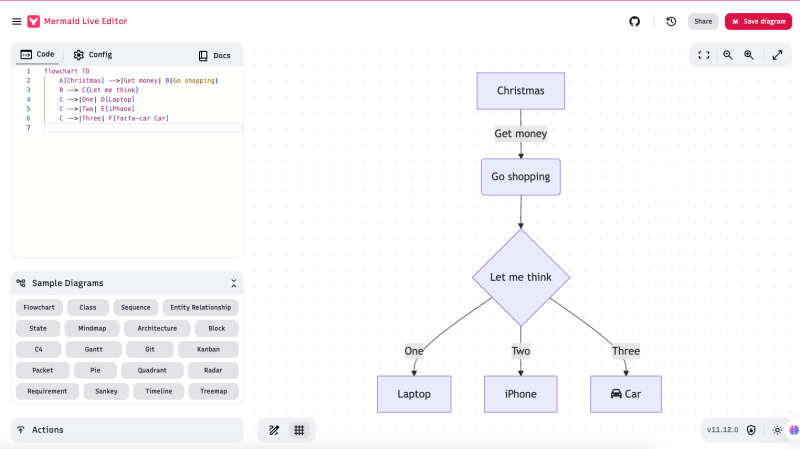
Task: Click the Sample Diagrams header icon
Action: (21, 283)
